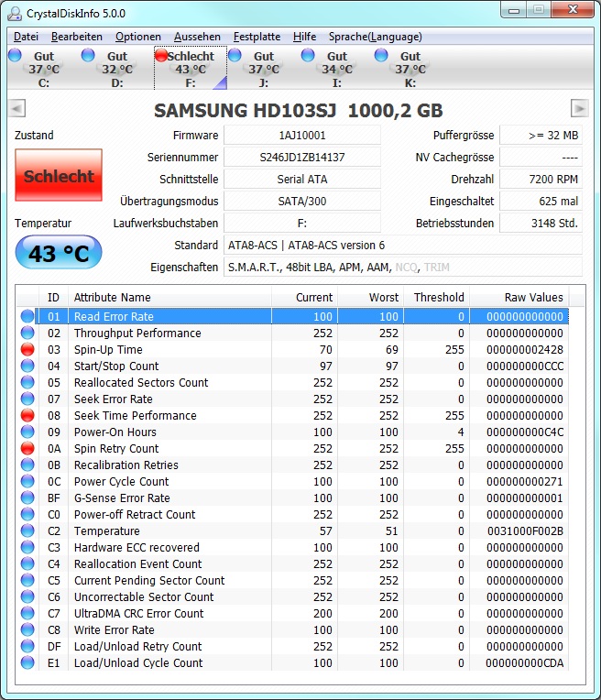Click the Schnittstelle field Serial ATA
The height and width of the screenshot is (700, 601).
302,179
